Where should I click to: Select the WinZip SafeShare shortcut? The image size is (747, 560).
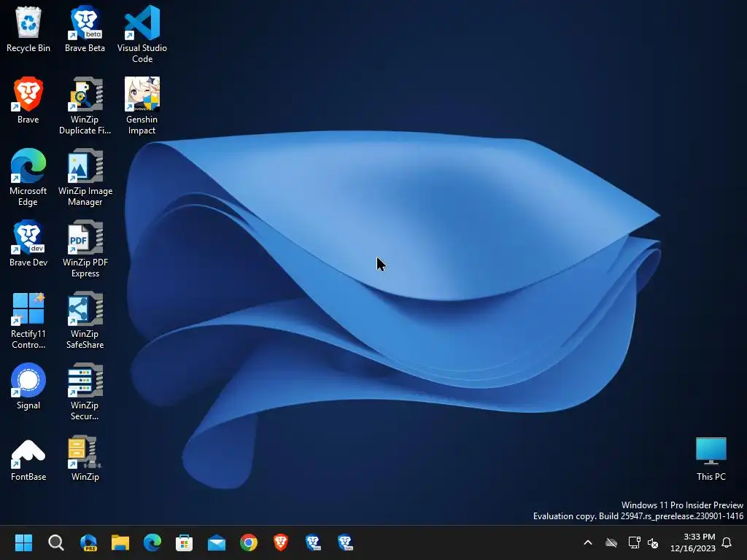pyautogui.click(x=85, y=320)
